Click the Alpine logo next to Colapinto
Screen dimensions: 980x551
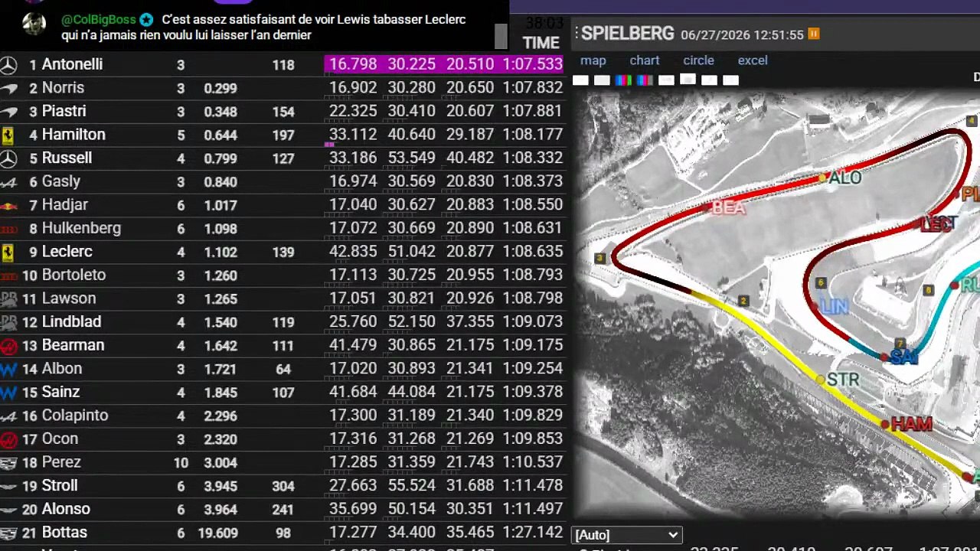coord(8,416)
